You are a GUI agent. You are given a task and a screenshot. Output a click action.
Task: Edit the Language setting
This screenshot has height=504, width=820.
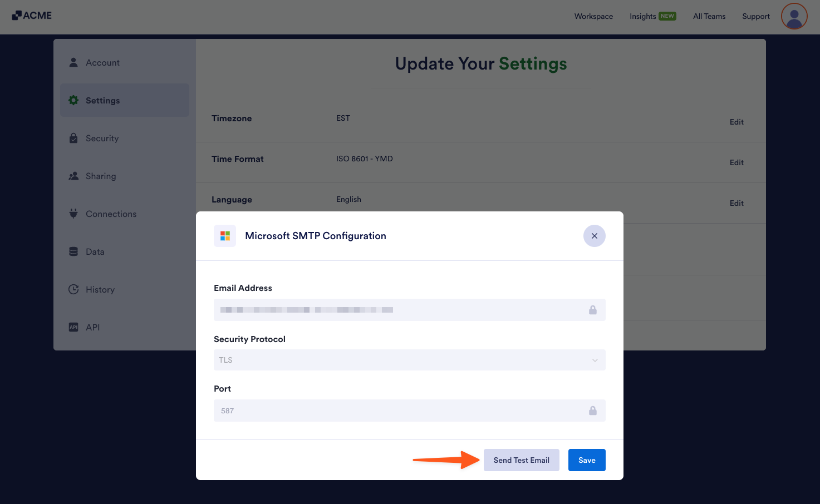(736, 203)
